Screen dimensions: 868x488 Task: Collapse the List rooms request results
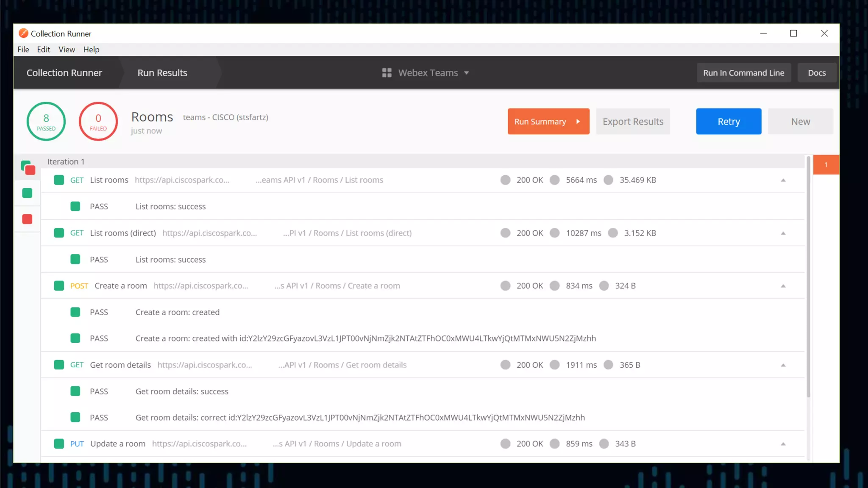tap(783, 180)
